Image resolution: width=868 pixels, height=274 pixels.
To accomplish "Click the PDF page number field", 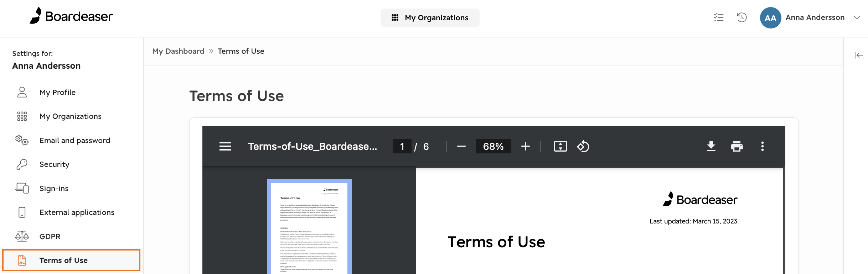I will coord(402,146).
